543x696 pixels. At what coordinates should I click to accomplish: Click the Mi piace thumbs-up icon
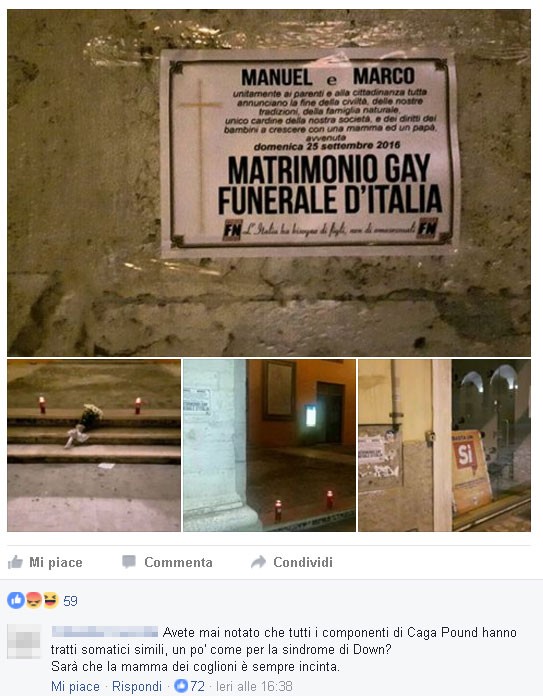coord(15,562)
